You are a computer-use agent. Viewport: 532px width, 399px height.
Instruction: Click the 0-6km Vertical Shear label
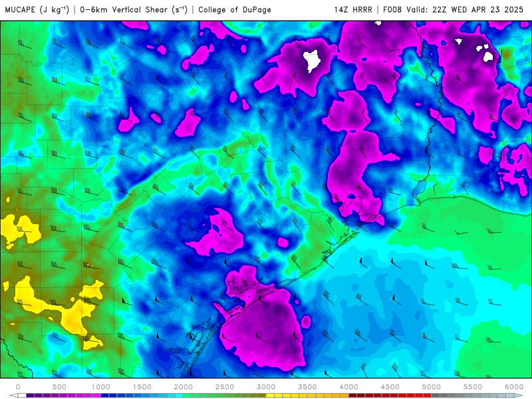(134, 10)
